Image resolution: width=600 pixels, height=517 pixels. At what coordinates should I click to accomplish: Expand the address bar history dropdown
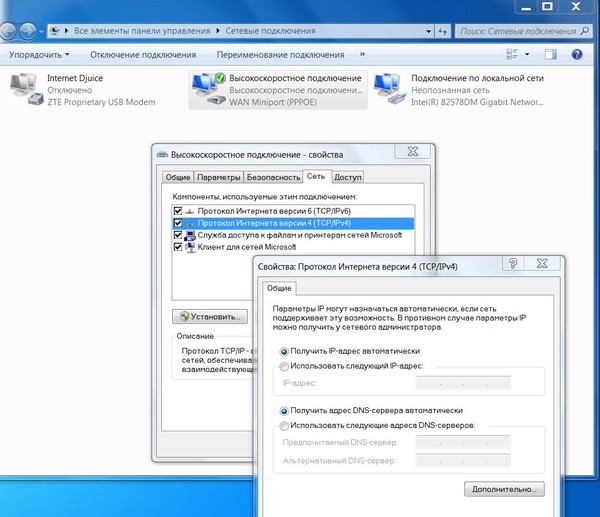pyautogui.click(x=429, y=31)
